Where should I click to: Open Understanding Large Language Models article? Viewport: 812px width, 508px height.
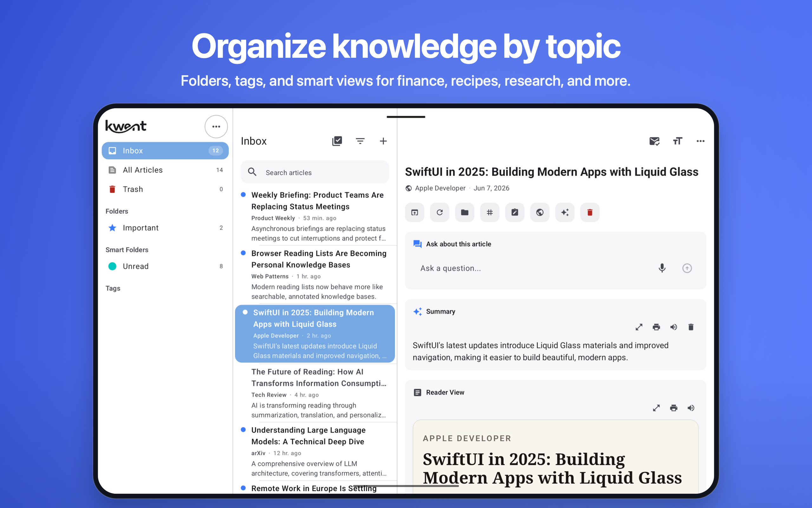pyautogui.click(x=315, y=451)
